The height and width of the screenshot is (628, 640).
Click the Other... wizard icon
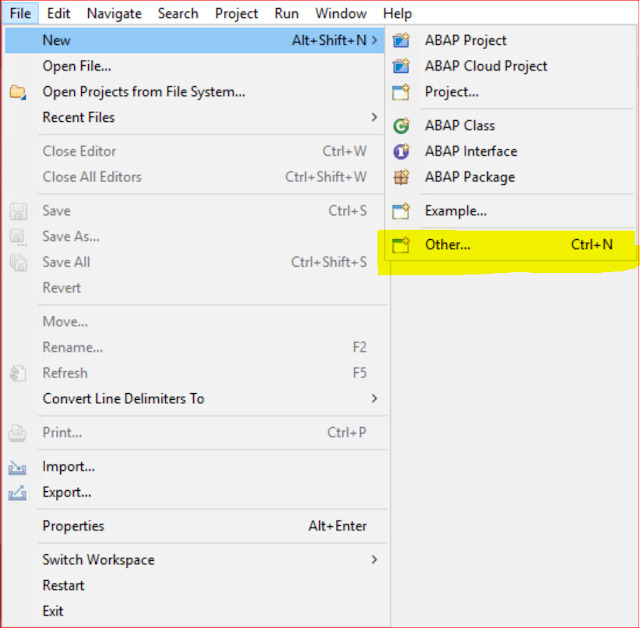pos(401,245)
